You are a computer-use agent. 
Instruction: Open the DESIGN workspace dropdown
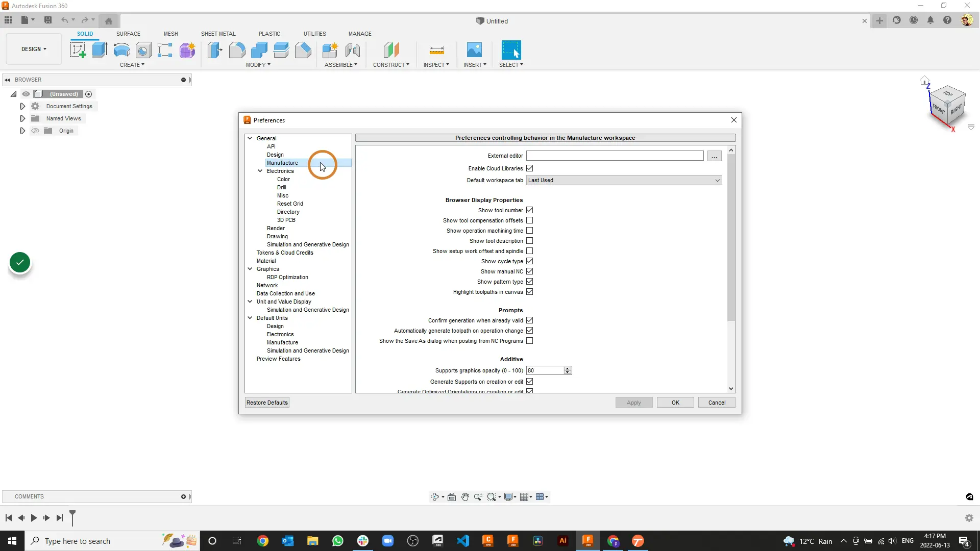click(34, 49)
